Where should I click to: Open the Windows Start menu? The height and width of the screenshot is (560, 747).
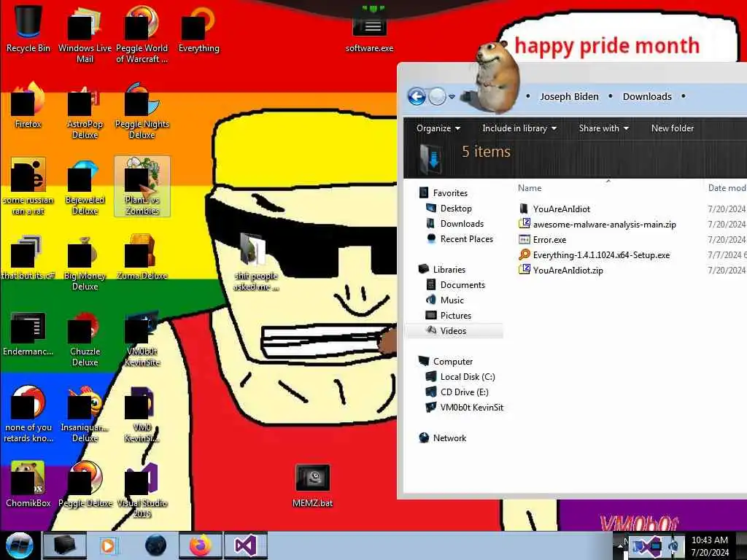pyautogui.click(x=19, y=545)
